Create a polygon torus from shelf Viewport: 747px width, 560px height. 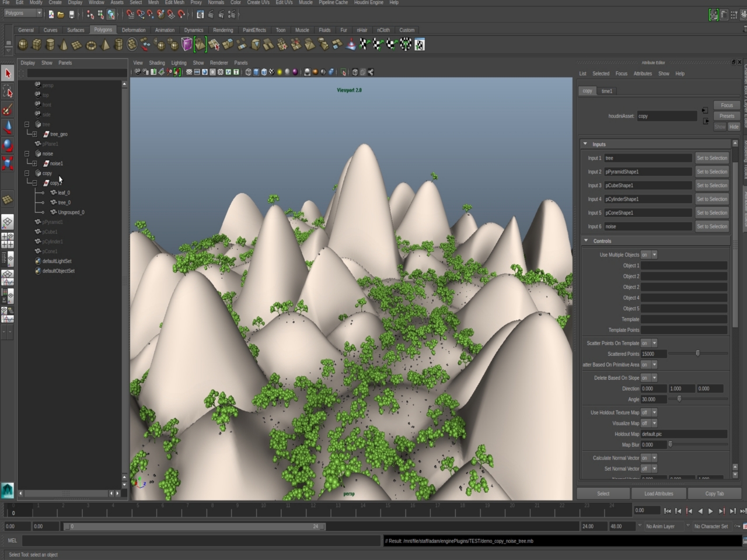(91, 44)
